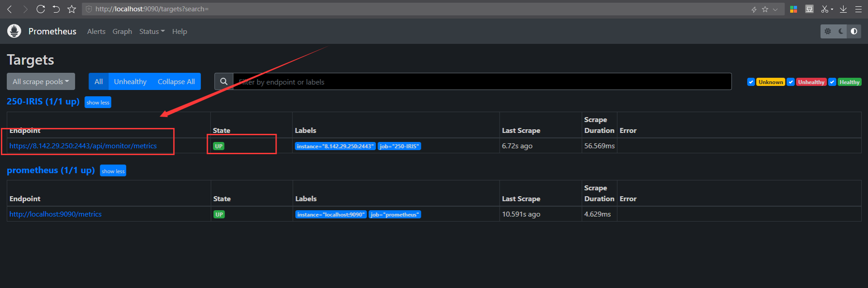Open the Status dropdown menu

[x=152, y=31]
